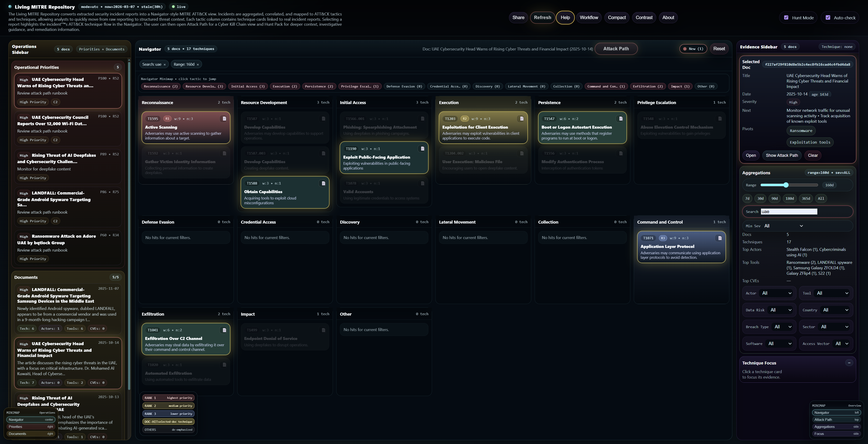Click the document icon on T1588 Obtain Capabilities

[323, 183]
